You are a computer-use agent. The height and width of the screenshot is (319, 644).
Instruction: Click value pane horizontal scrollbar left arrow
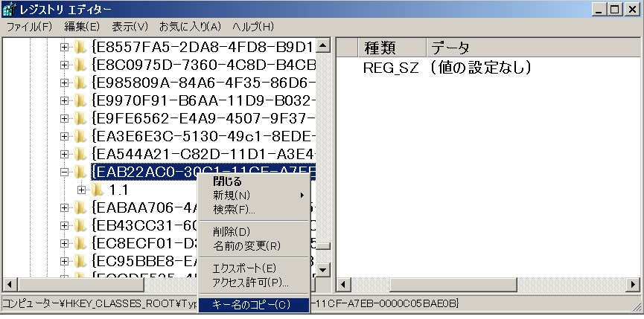pos(344,284)
